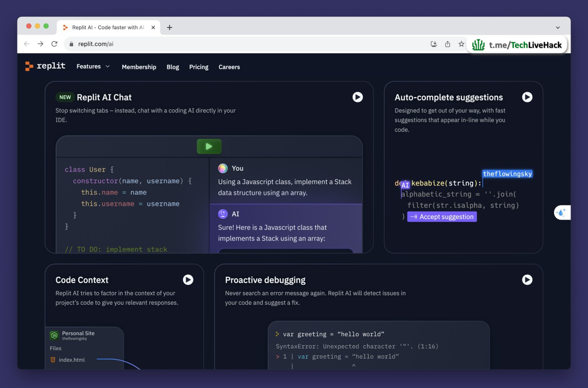588x388 pixels.
Task: Click the AI smiley avatar icon
Action: click(x=223, y=214)
